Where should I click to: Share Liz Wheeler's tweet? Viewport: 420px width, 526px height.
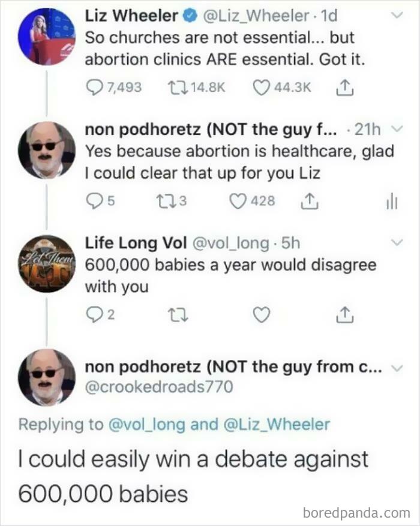click(x=344, y=87)
